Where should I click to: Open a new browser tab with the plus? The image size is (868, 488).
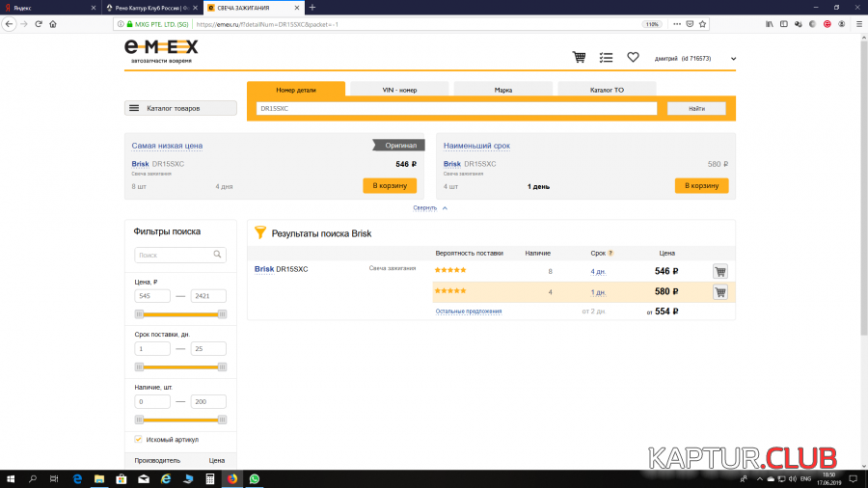[x=312, y=7]
